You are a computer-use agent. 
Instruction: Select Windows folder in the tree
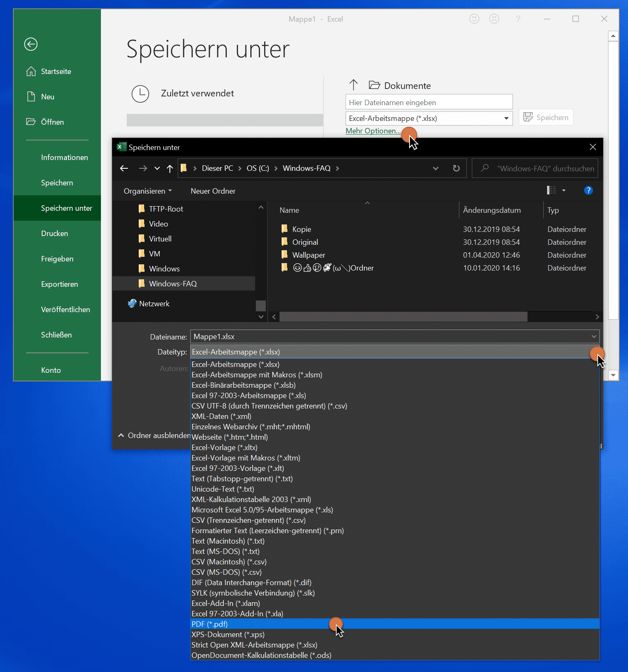click(159, 269)
